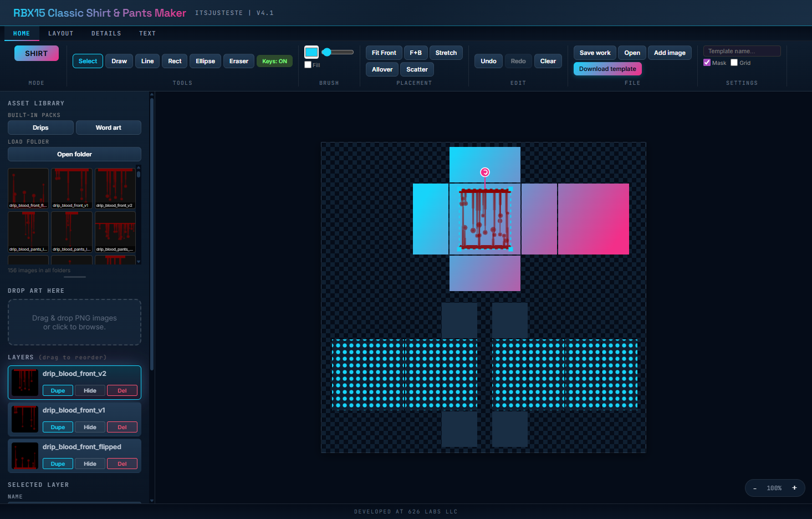Click Undo in the edit group

pos(488,61)
